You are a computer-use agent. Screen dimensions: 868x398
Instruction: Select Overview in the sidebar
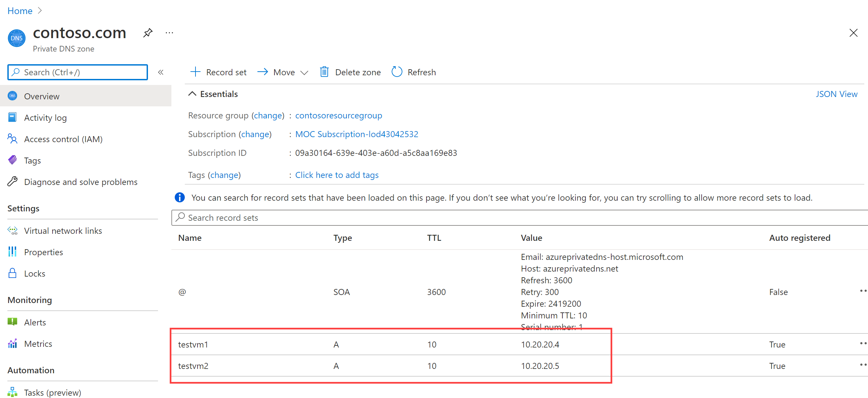coord(42,96)
